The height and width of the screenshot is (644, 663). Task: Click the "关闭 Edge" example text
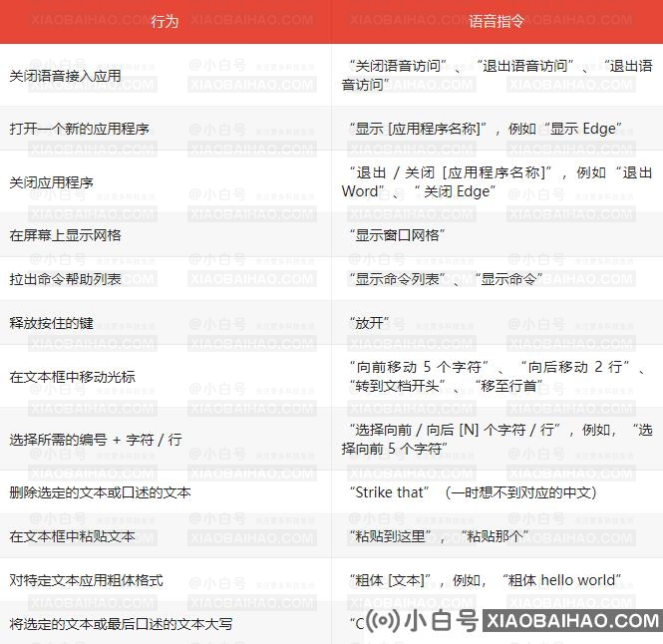[455, 191]
